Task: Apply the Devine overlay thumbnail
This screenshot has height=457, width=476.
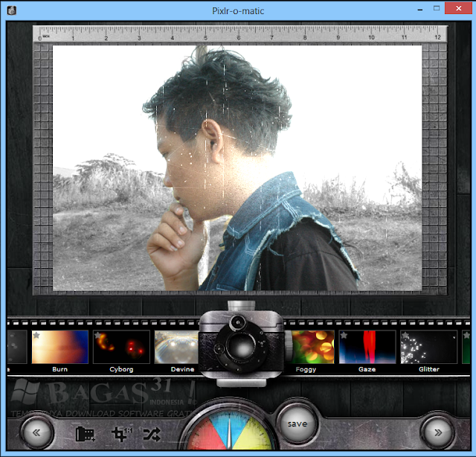Action: click(177, 347)
